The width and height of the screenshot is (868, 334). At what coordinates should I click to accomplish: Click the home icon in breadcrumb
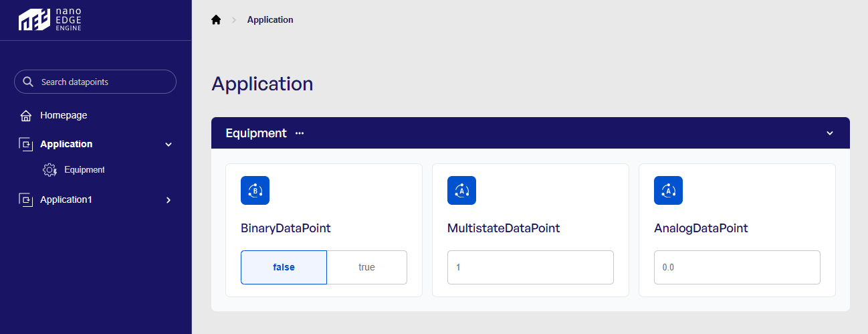click(x=216, y=20)
